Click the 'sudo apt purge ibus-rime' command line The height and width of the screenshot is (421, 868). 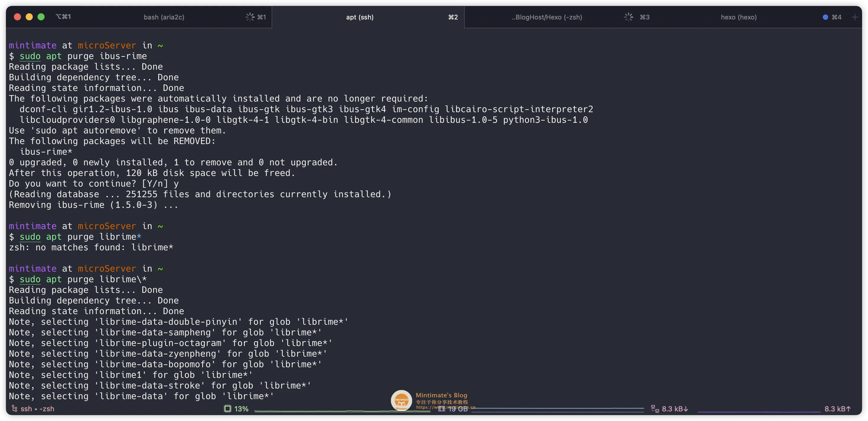tap(78, 56)
